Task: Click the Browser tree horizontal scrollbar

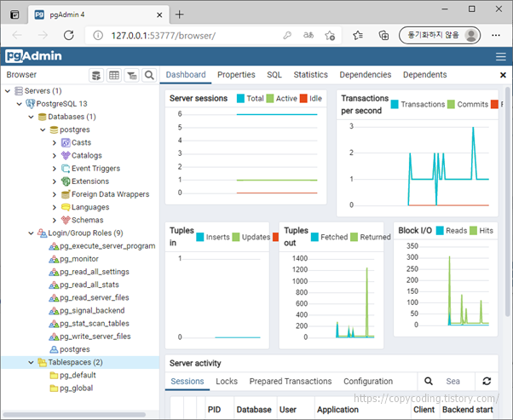Action: click(x=74, y=414)
